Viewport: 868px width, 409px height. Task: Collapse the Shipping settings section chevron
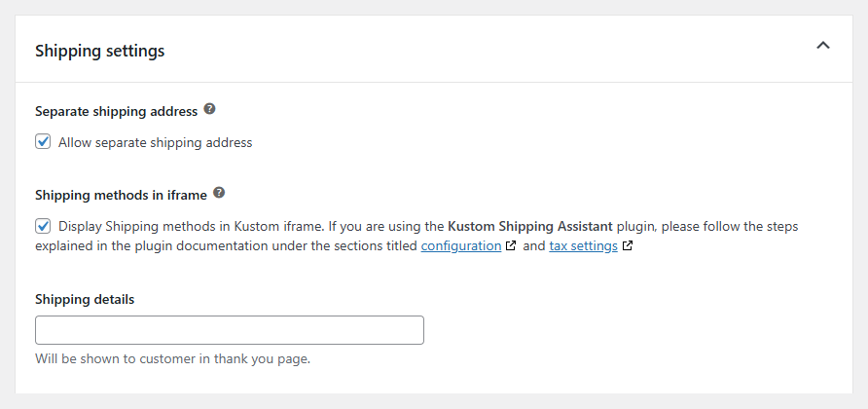click(x=823, y=46)
